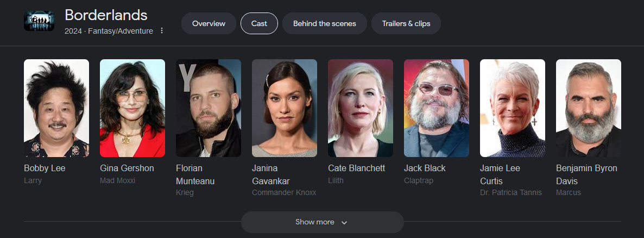Open Jamie Lee Curtis's portrait
This screenshot has width=644, height=238.
point(512,108)
